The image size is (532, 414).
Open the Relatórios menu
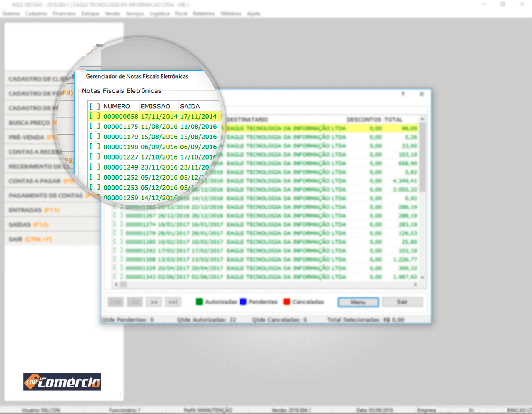click(204, 14)
